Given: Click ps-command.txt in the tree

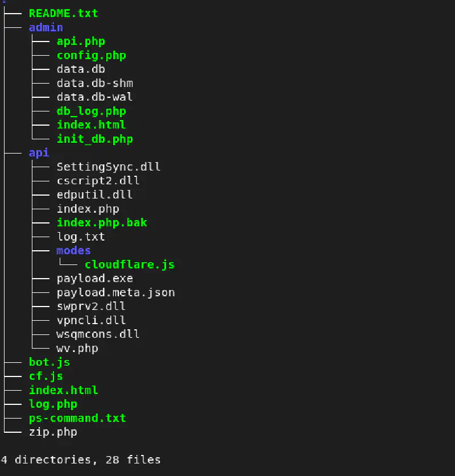Looking at the screenshot, I should [x=77, y=419].
